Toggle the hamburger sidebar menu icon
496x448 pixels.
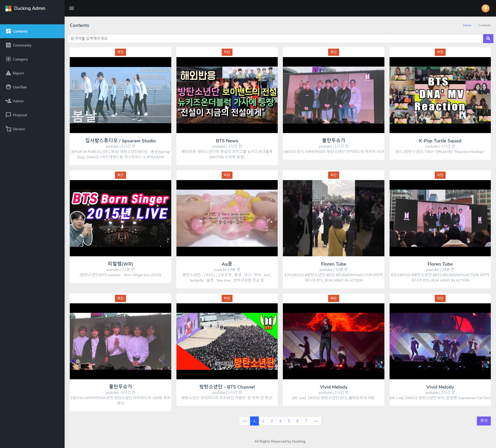[x=72, y=8]
